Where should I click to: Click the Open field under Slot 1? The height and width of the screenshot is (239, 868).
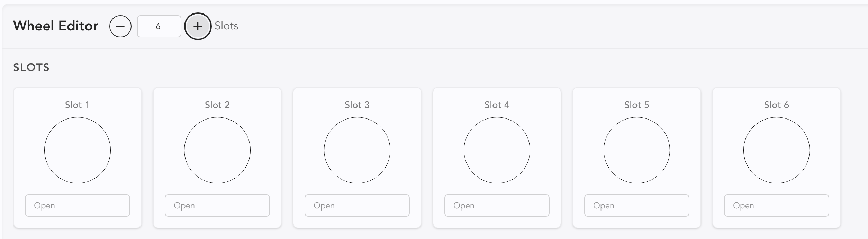click(x=78, y=205)
